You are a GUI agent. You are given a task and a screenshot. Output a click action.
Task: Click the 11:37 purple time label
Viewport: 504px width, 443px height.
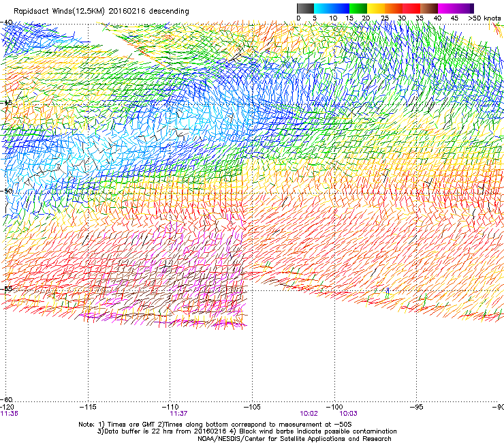coord(178,414)
